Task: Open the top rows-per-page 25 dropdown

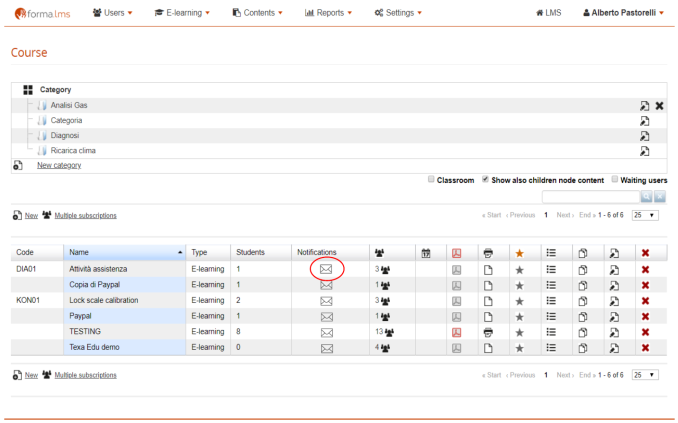Action: pyautogui.click(x=645, y=215)
